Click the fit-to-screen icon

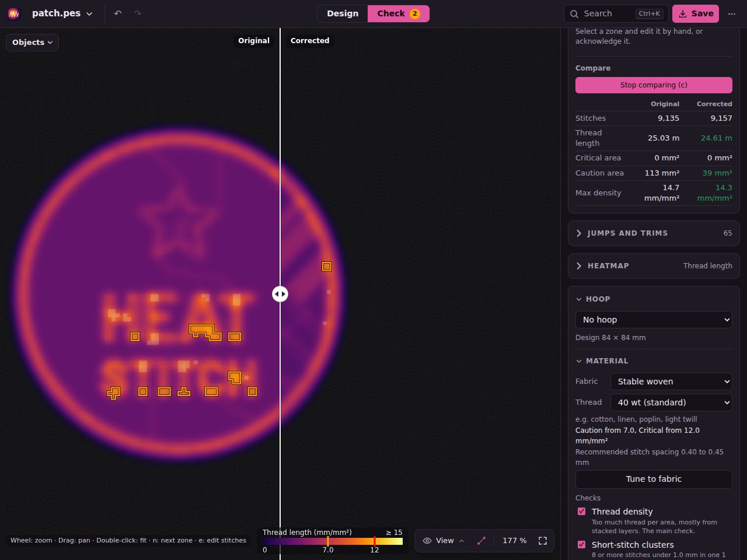coord(543,541)
